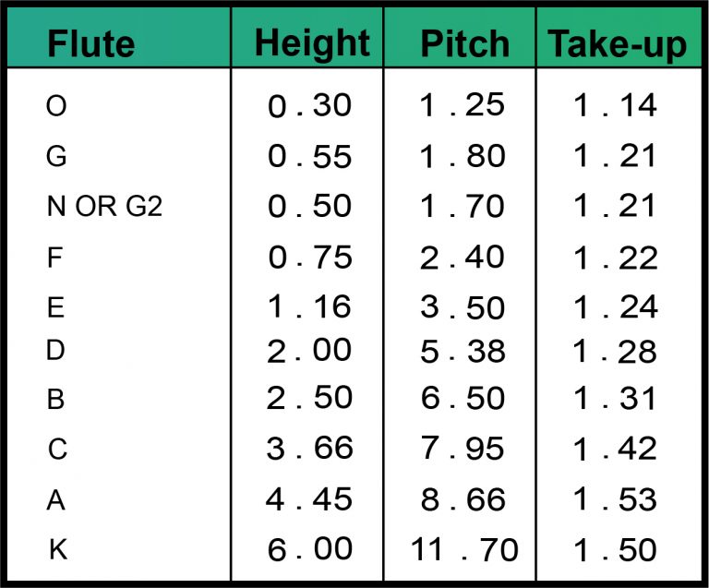The width and height of the screenshot is (709, 588).
Task: Click take-up value 1.53 for flute A
Action: [x=616, y=499]
